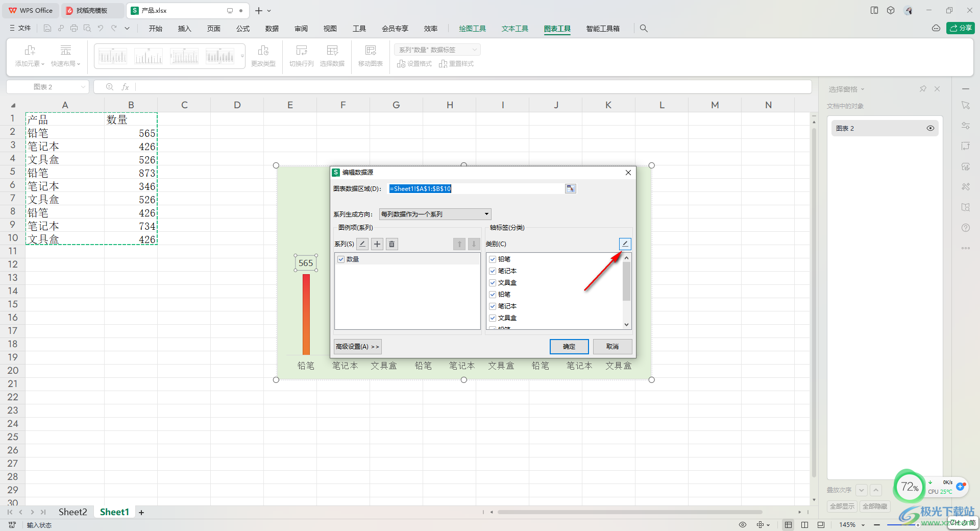Move series down with arrow icon
This screenshot has height=531, width=980.
474,244
